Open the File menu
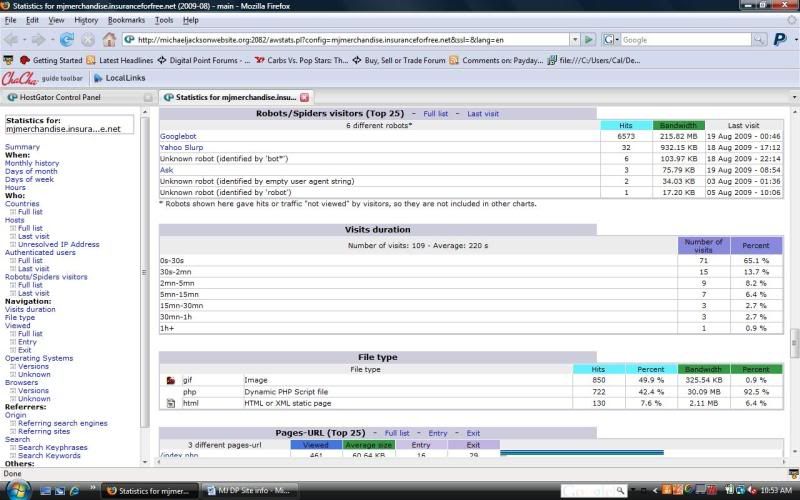 [x=10, y=20]
